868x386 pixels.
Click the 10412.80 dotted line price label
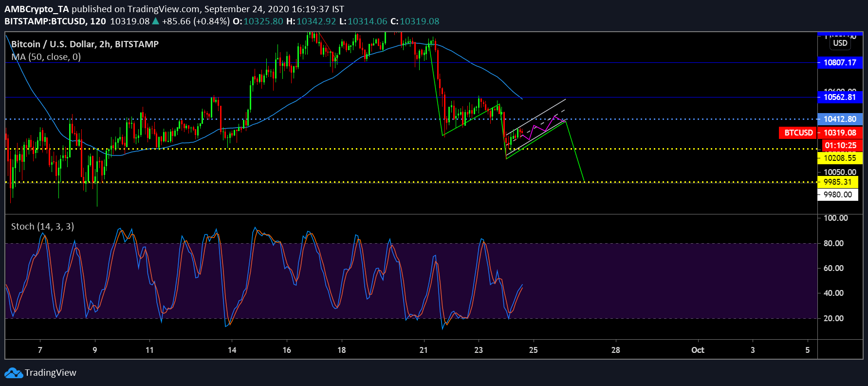(840, 119)
